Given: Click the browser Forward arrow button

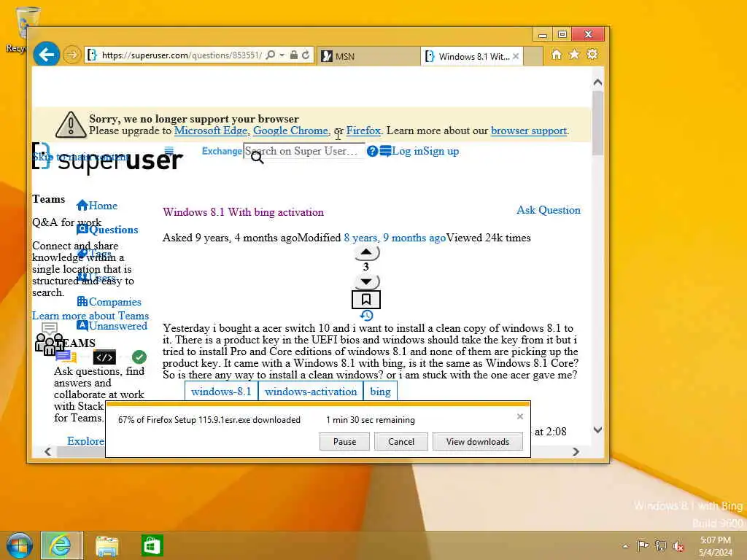Looking at the screenshot, I should point(72,55).
